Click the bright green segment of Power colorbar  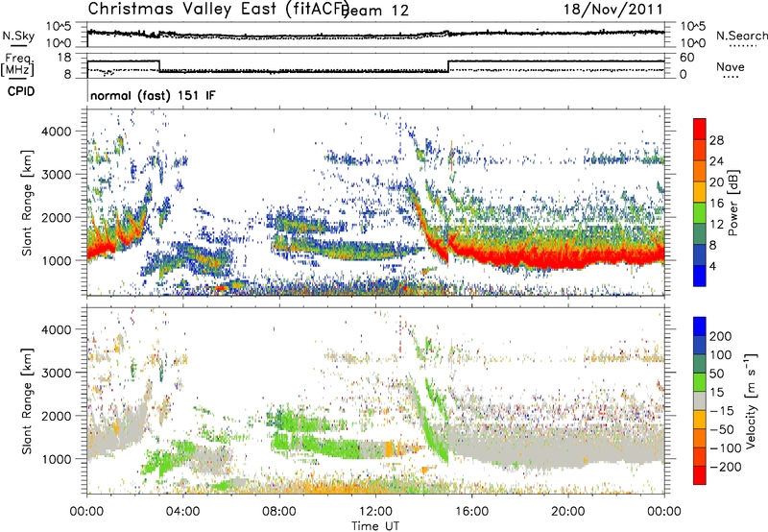[x=700, y=213]
